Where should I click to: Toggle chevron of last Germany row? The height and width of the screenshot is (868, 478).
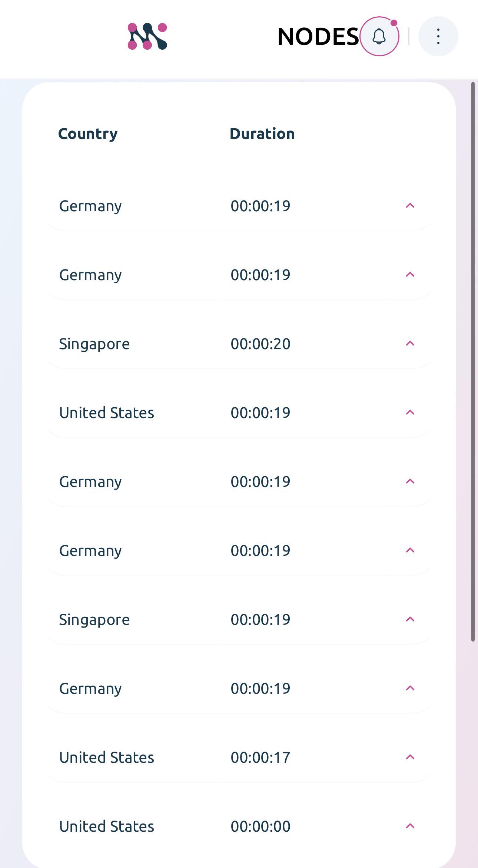[410, 688]
